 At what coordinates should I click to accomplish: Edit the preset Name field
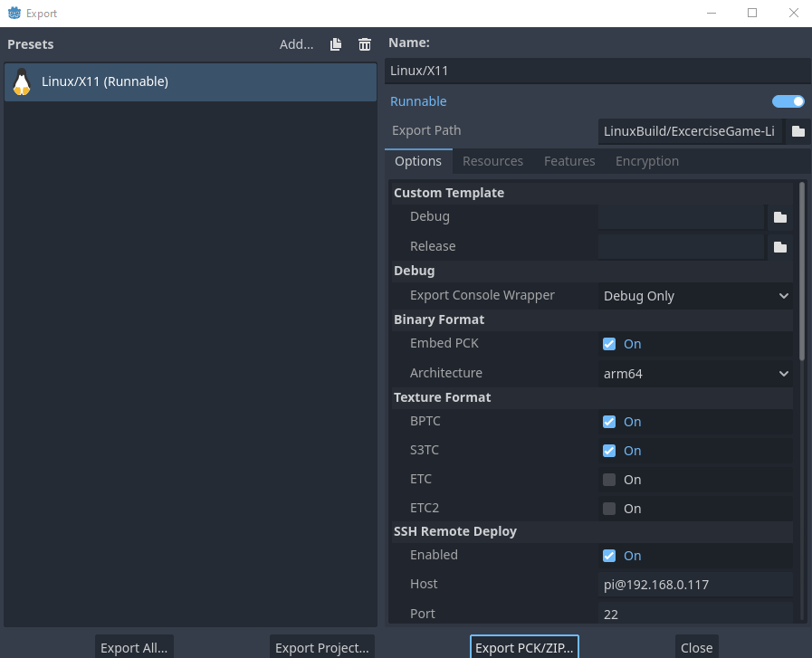tap(597, 71)
